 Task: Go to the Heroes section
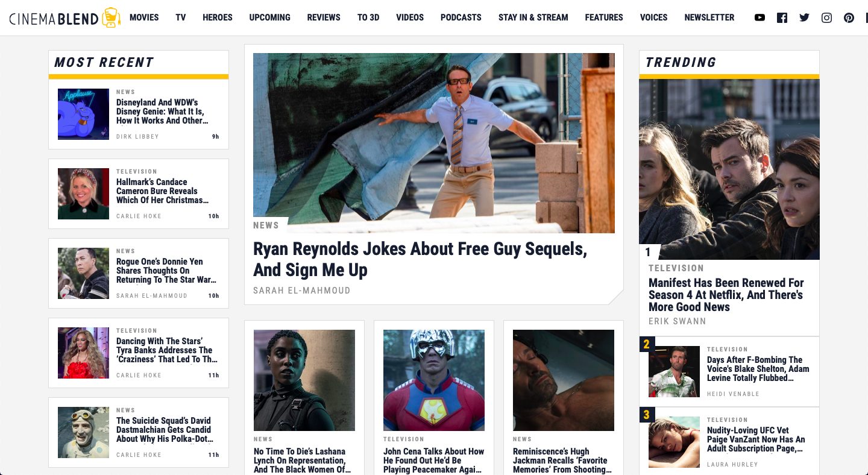coord(218,17)
